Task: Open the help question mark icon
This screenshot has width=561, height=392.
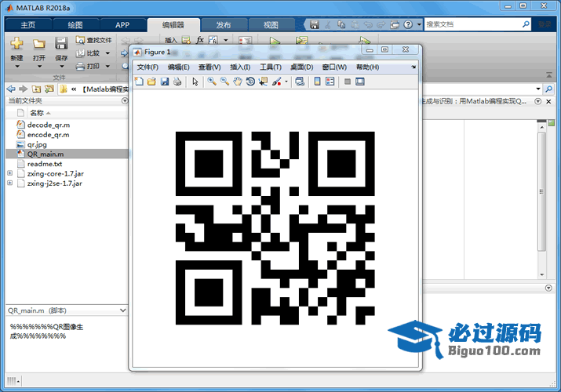Action: pyautogui.click(x=408, y=24)
